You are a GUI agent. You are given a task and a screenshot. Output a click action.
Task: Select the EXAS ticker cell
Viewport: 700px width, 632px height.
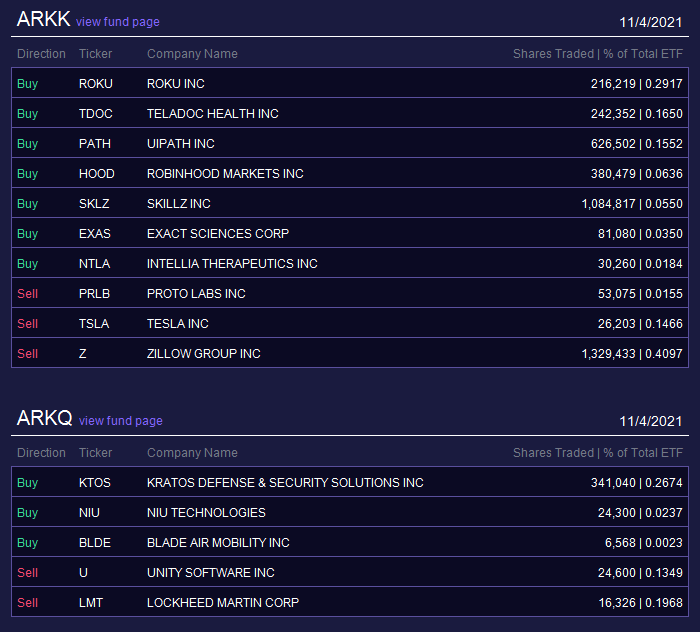95,233
